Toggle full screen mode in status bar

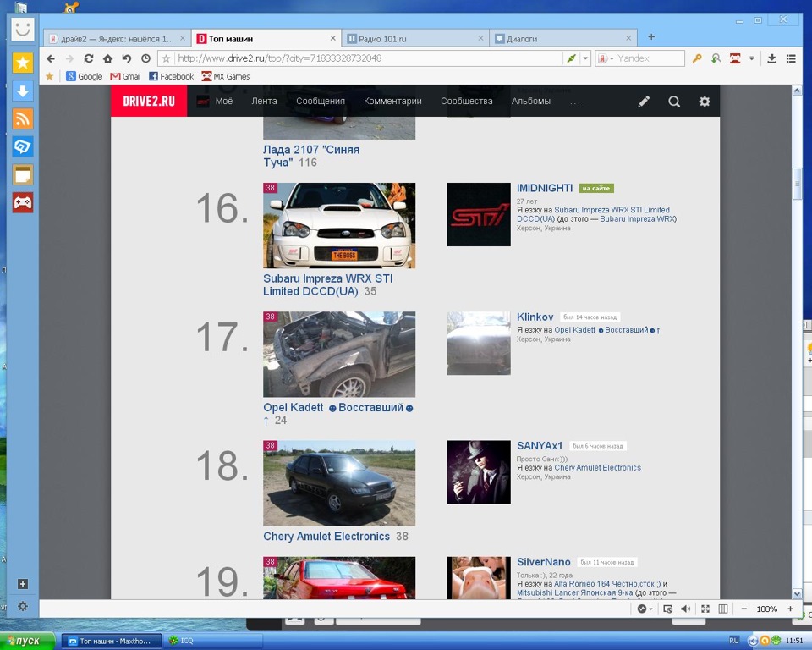point(705,609)
